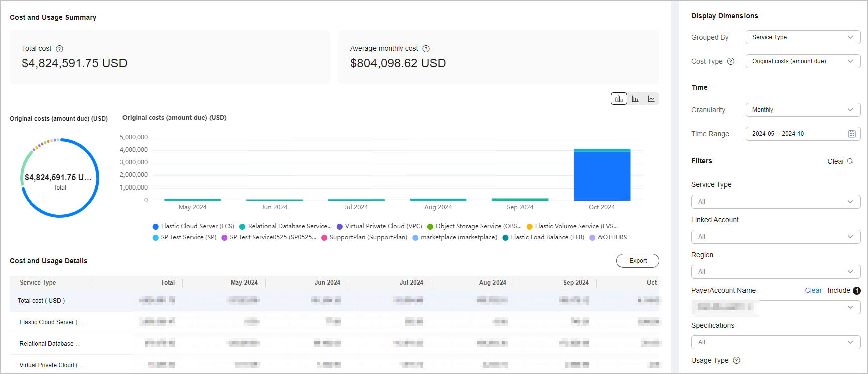This screenshot has width=868, height=374.
Task: Switch to the stacked bar chart view
Action: click(619, 99)
